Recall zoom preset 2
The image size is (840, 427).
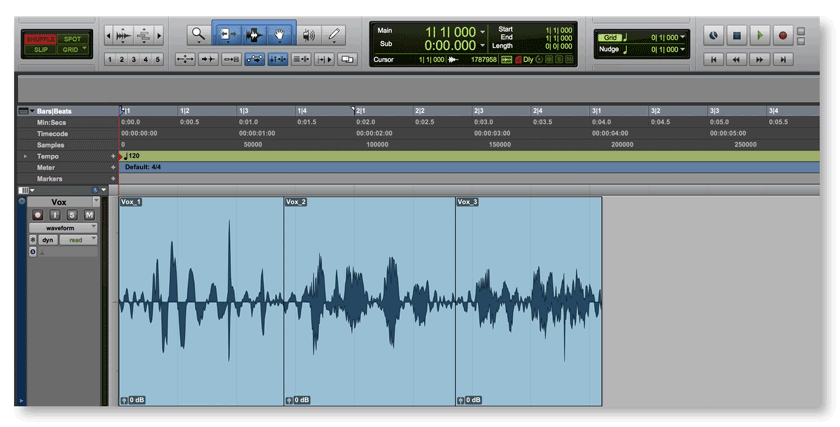(x=122, y=59)
